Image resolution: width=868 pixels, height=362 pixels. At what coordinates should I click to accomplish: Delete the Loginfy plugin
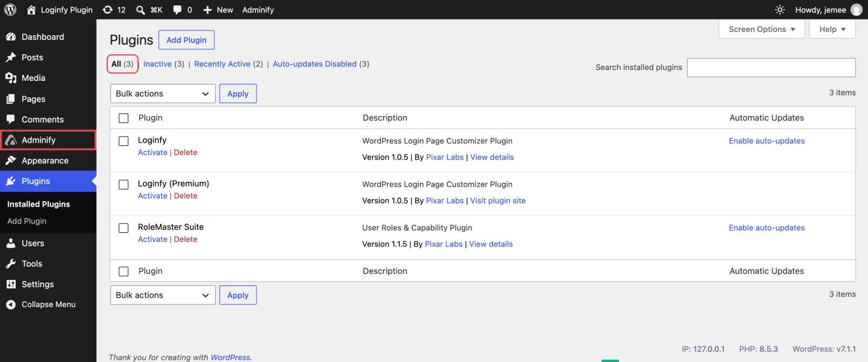[186, 153]
